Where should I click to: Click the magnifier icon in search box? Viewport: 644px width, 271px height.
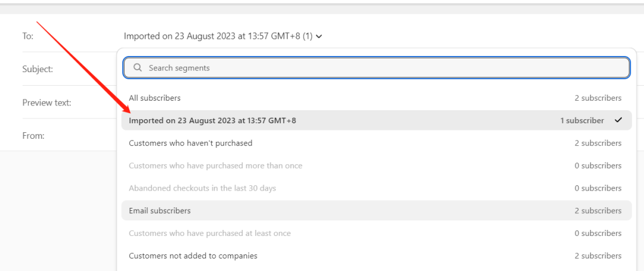click(x=138, y=68)
